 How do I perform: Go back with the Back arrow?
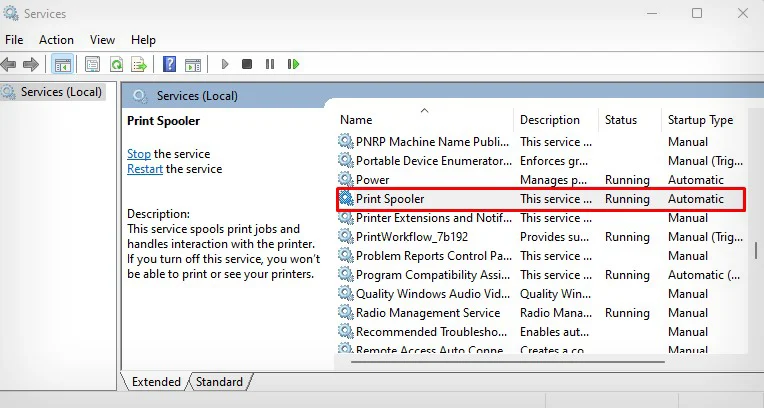pyautogui.click(x=9, y=64)
